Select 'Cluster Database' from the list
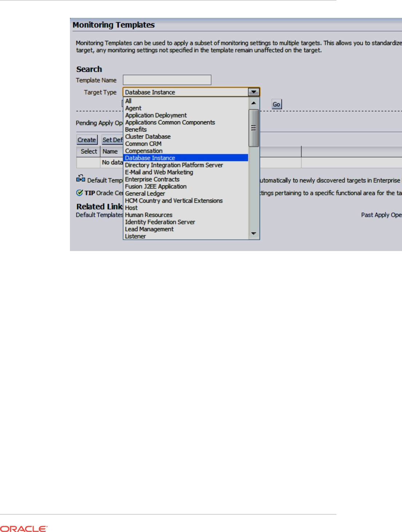The height and width of the screenshot is (532, 402). pyautogui.click(x=186, y=137)
